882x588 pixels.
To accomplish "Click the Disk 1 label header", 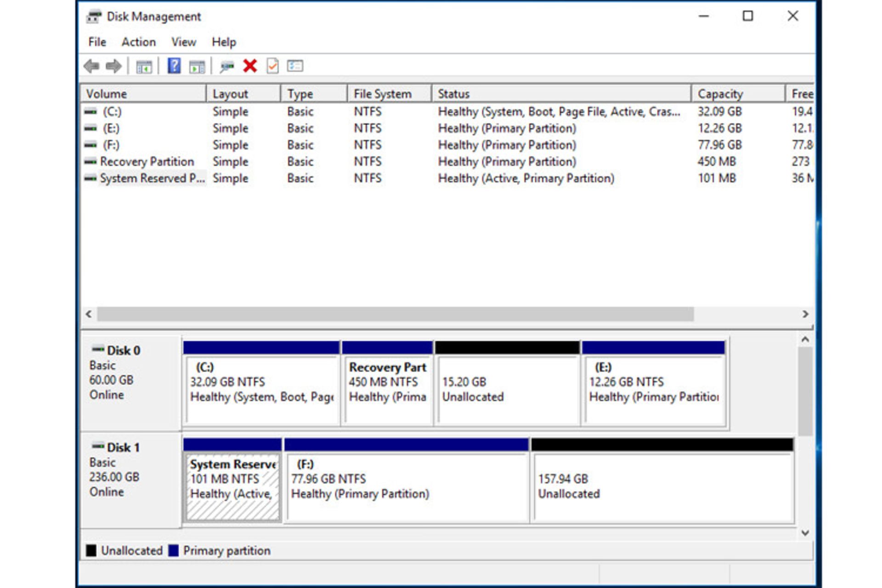I will click(123, 447).
